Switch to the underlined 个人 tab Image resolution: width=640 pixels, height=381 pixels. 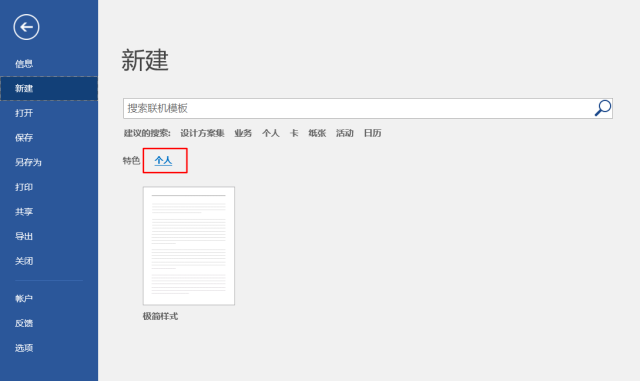click(163, 161)
